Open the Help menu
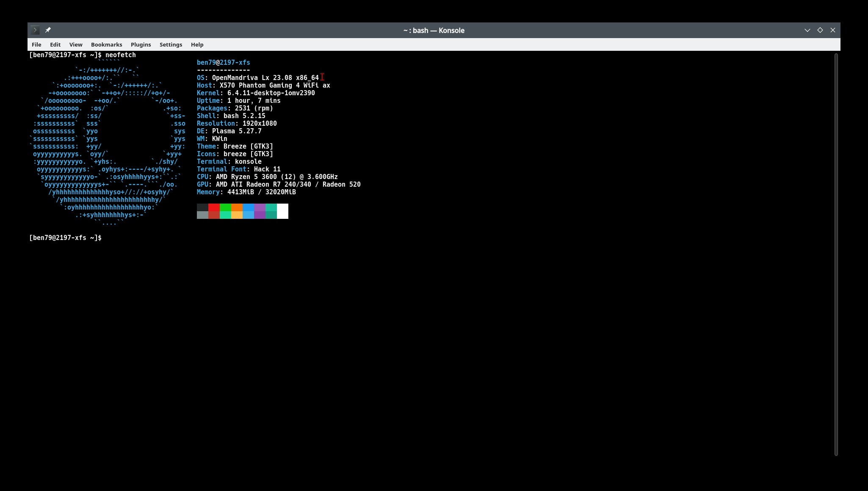Viewport: 868px width, 491px height. 197,44
